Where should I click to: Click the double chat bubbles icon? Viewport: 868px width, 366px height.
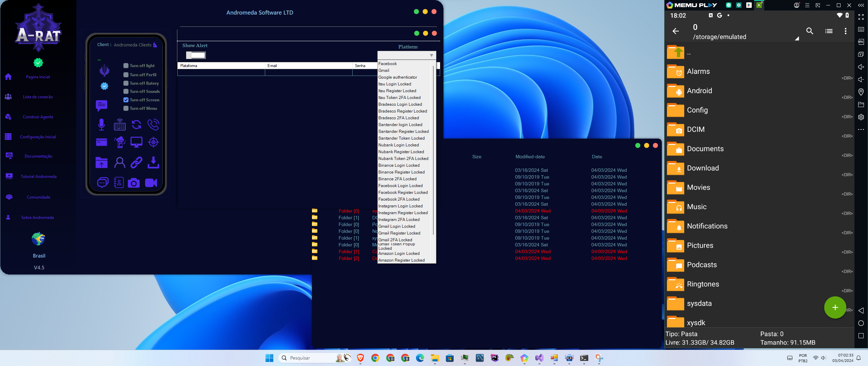tap(103, 183)
